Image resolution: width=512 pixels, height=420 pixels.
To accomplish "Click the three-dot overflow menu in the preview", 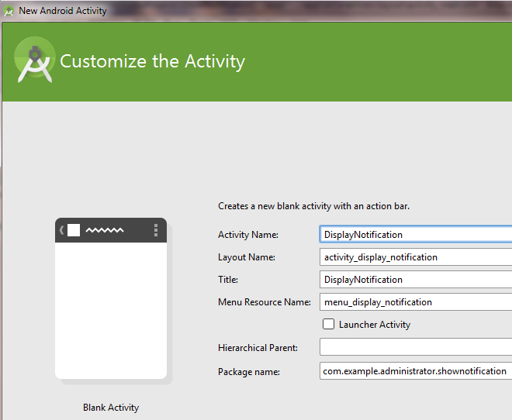I will pyautogui.click(x=156, y=230).
